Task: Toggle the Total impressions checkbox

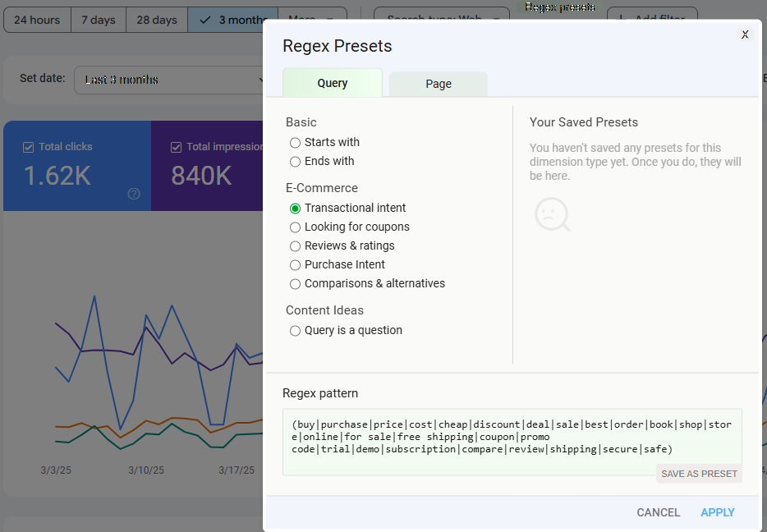Action: [x=176, y=147]
